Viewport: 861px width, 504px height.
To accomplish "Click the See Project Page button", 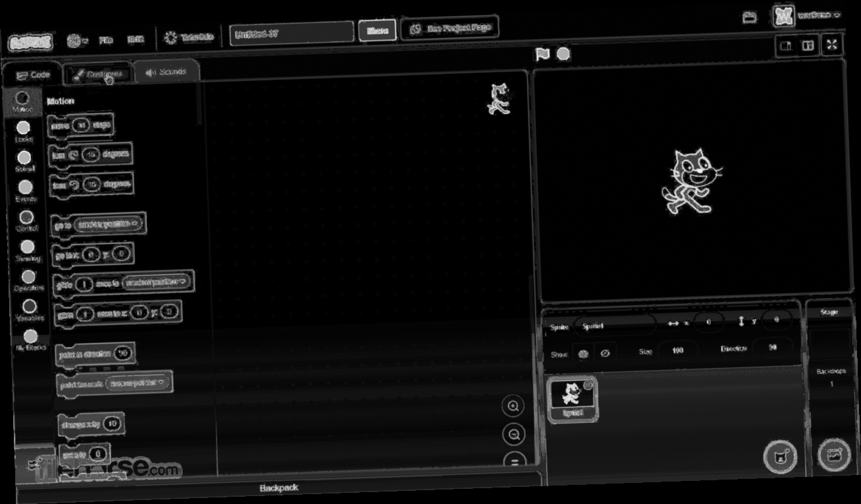I will click(x=449, y=28).
